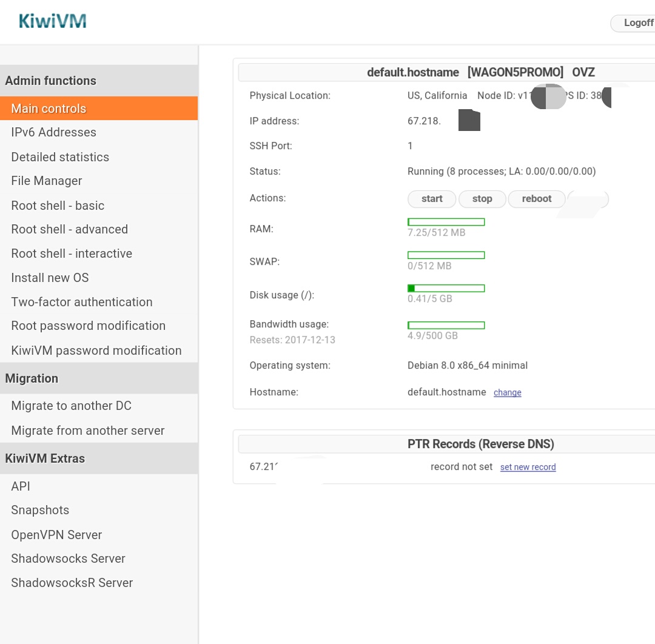Open Root password modification page
Viewport: 655px width, 644px height.
[x=88, y=326]
